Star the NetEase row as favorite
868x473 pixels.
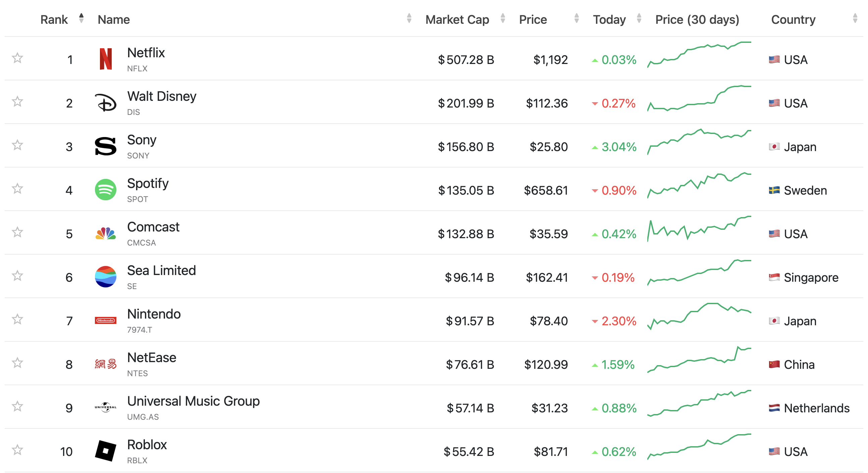(17, 363)
